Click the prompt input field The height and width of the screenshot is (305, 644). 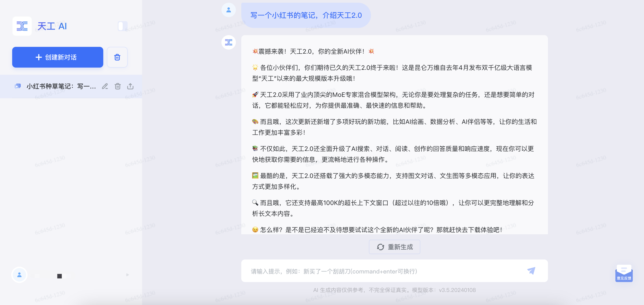coord(385,271)
